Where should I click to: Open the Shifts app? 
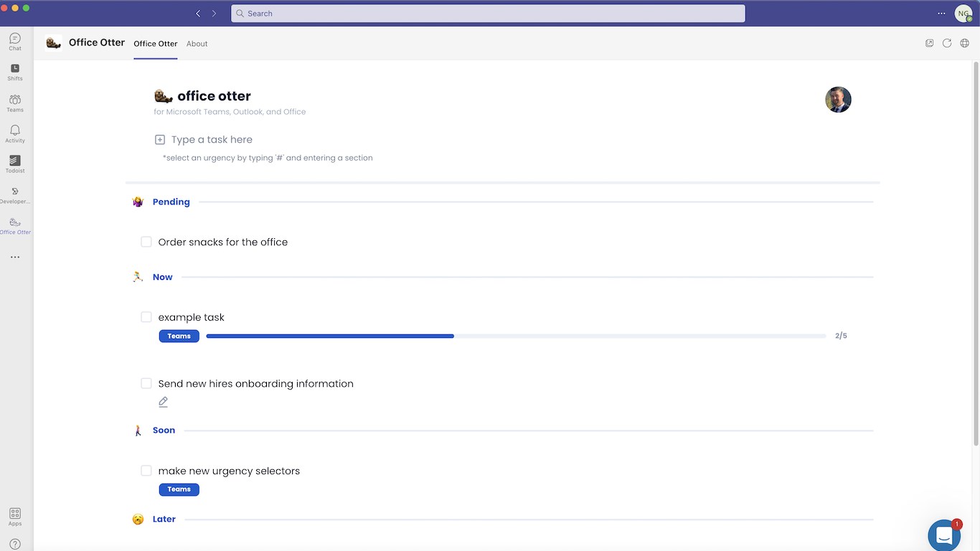coord(15,72)
